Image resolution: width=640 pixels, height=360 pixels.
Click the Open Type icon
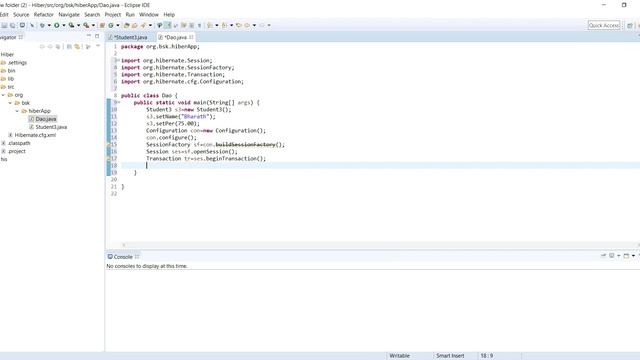(127, 25)
